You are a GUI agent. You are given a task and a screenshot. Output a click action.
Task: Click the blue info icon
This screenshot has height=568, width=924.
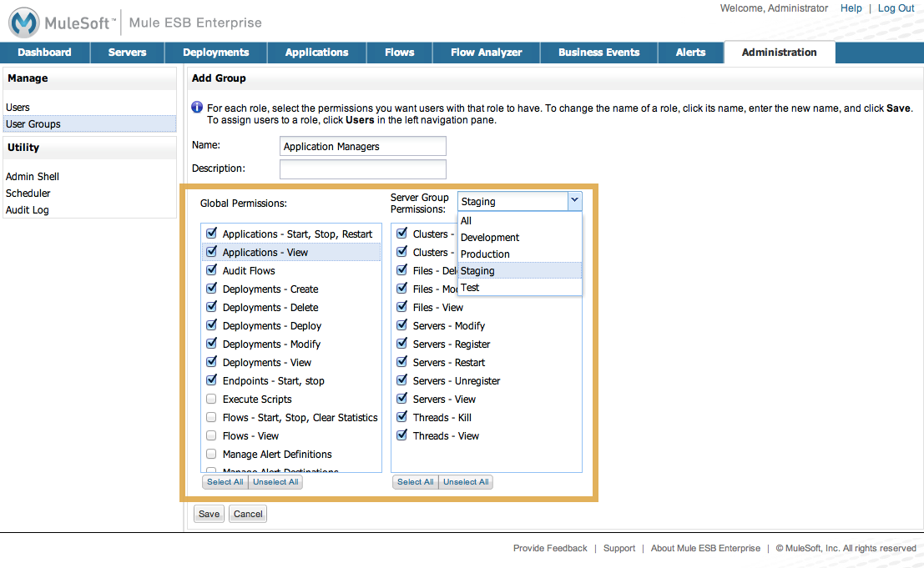point(198,108)
